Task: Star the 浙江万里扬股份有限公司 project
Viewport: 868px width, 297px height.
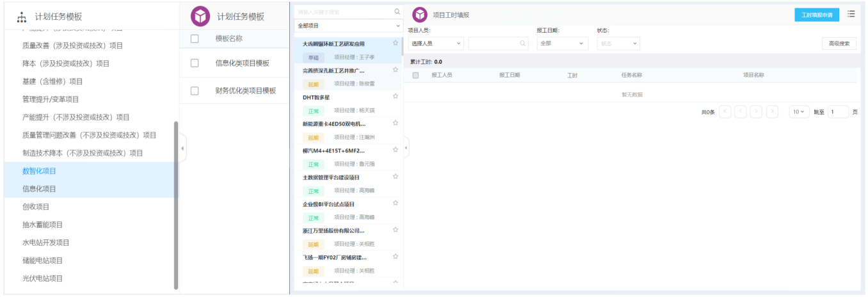Action: pyautogui.click(x=396, y=230)
